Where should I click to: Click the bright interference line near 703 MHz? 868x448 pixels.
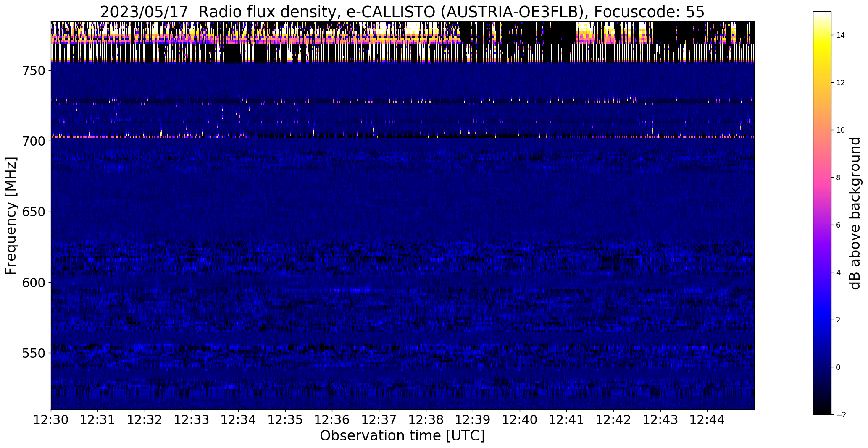(x=402, y=136)
